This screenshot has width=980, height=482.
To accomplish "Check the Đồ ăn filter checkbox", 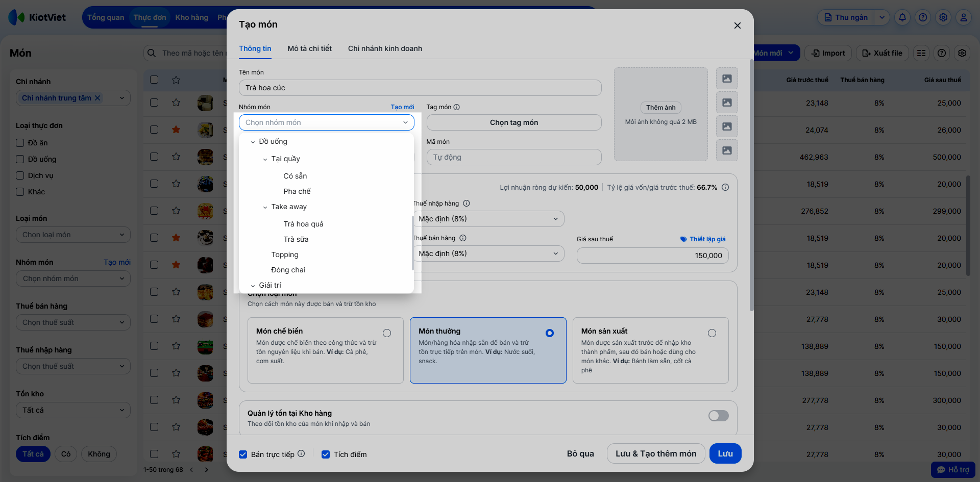I will pyautogui.click(x=20, y=143).
